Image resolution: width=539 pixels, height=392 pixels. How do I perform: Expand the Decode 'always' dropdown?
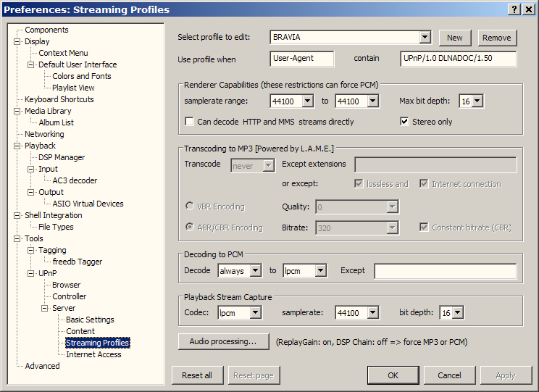coord(255,271)
